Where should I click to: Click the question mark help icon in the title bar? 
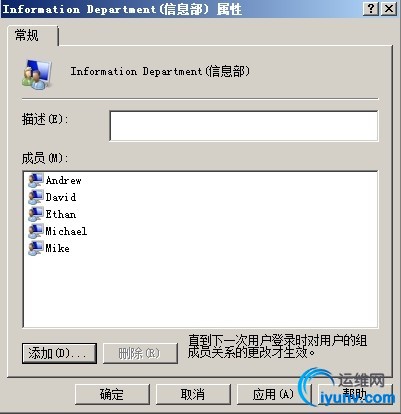[x=371, y=8]
